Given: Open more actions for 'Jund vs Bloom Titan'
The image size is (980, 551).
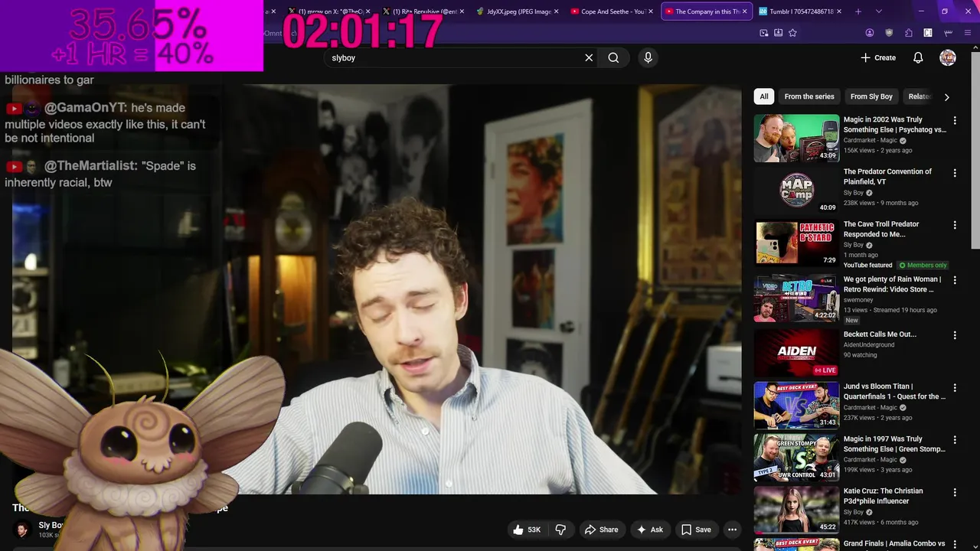Looking at the screenshot, I should pos(954,387).
